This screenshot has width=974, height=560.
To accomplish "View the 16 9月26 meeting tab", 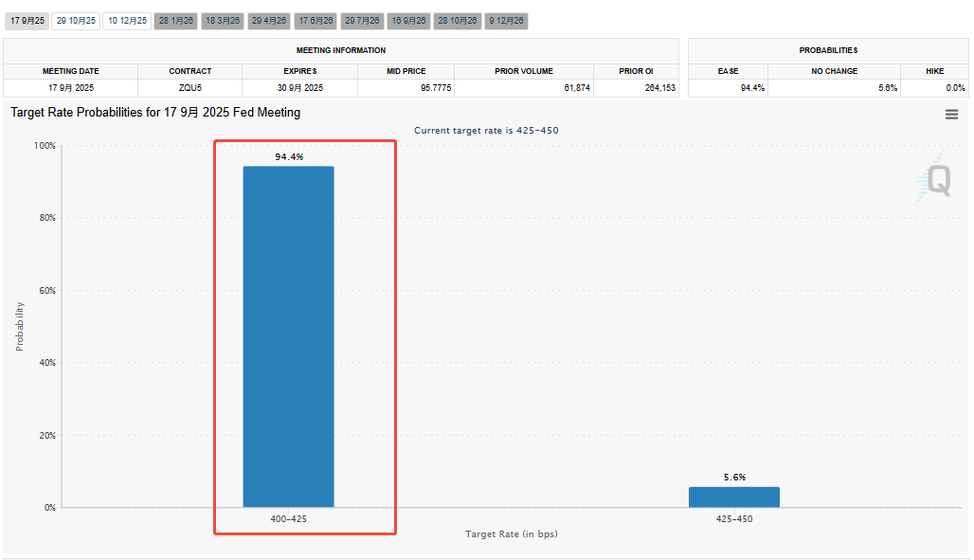I will click(408, 20).
